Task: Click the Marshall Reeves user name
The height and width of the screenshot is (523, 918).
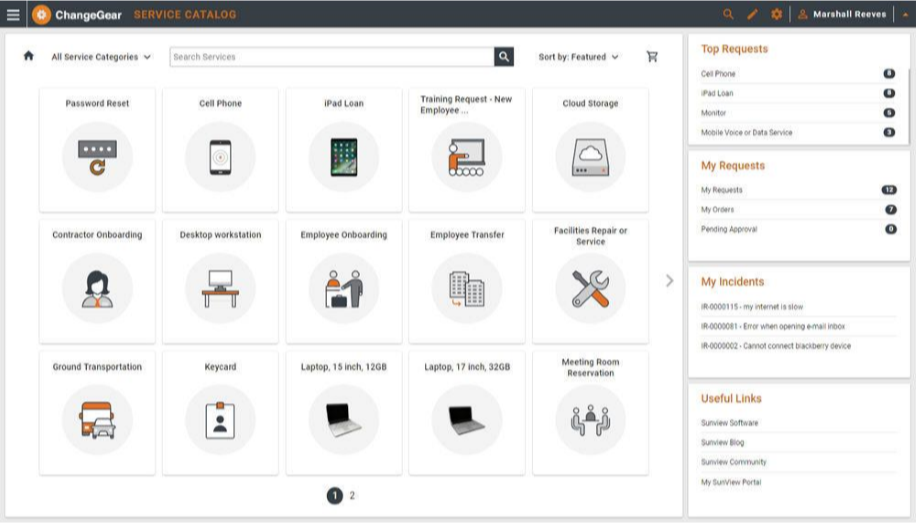Action: pyautogui.click(x=849, y=14)
